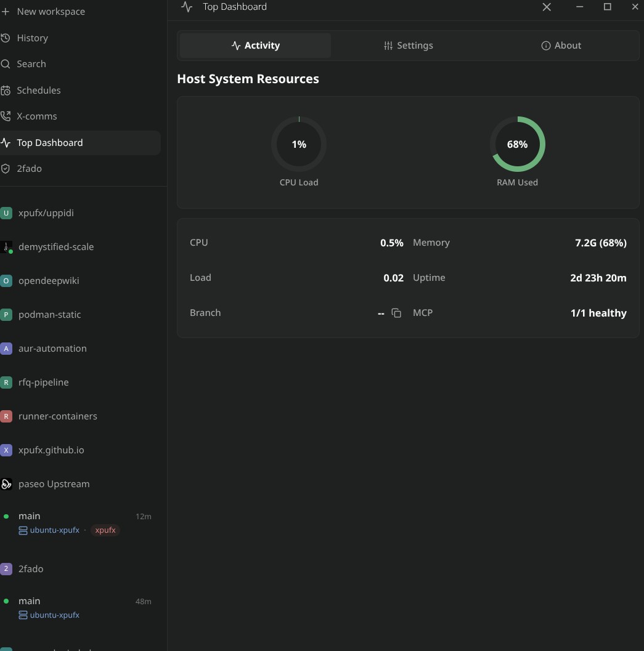Open the Settings tab
The image size is (644, 651).
click(x=408, y=46)
